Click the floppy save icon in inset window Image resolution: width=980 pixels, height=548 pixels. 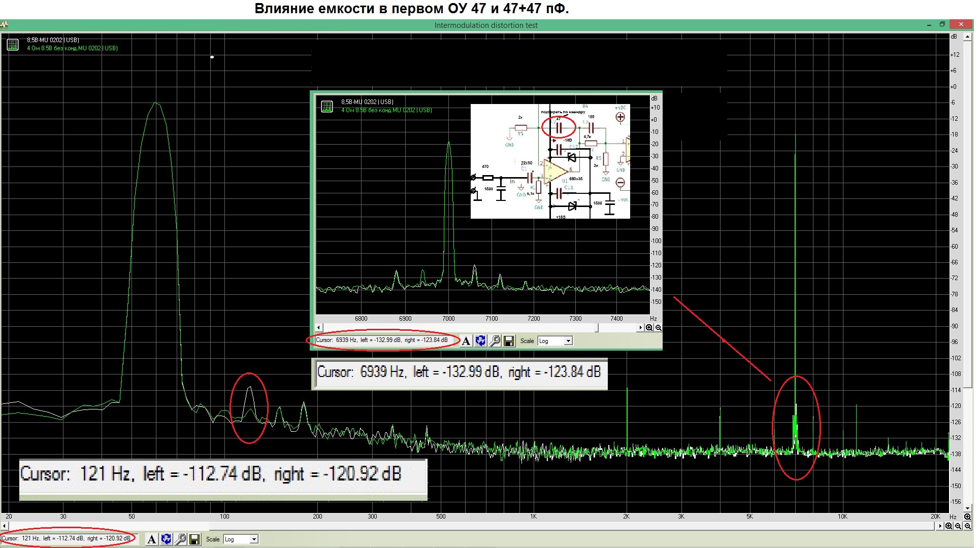[x=509, y=341]
